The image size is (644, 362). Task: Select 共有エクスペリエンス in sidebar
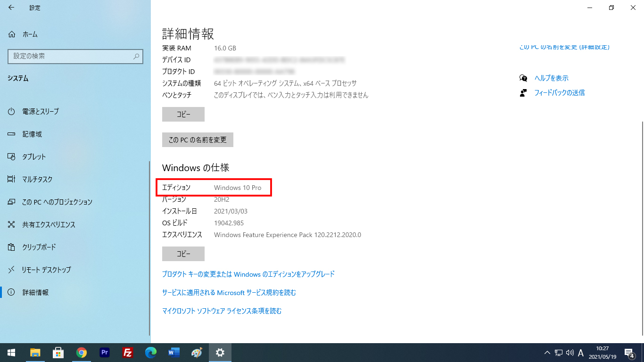[x=49, y=225]
